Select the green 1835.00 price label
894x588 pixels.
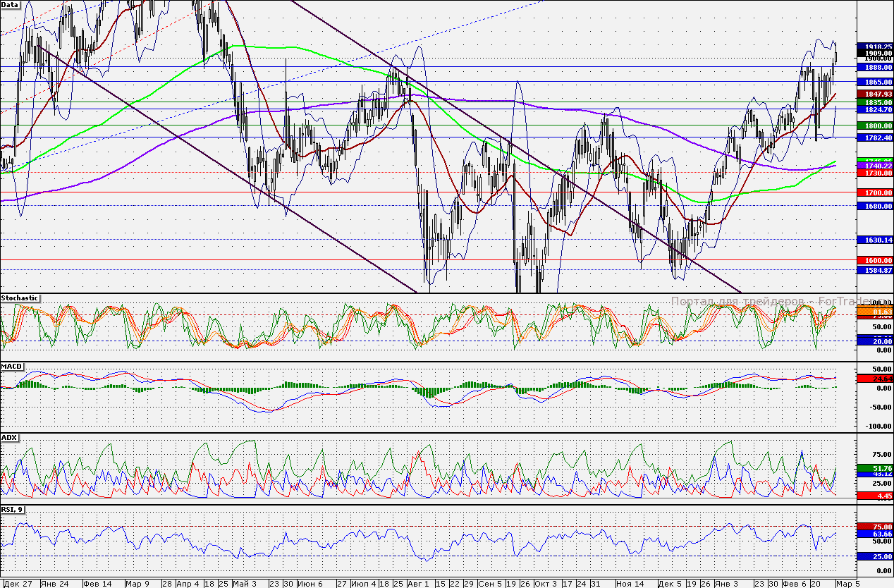tap(874, 102)
